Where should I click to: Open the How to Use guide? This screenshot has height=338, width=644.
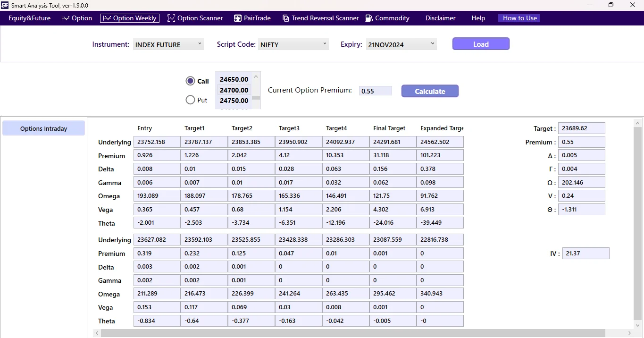519,18
